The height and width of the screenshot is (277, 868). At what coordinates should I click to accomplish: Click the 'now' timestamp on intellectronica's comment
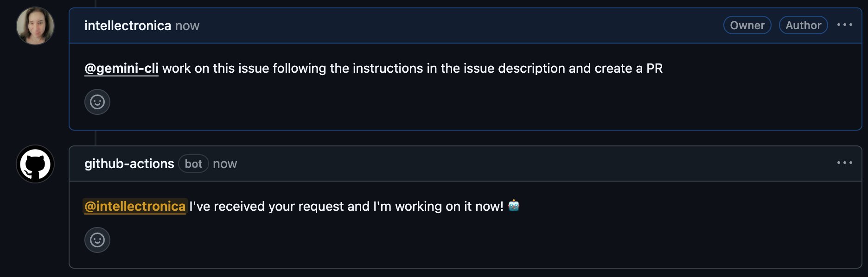187,26
